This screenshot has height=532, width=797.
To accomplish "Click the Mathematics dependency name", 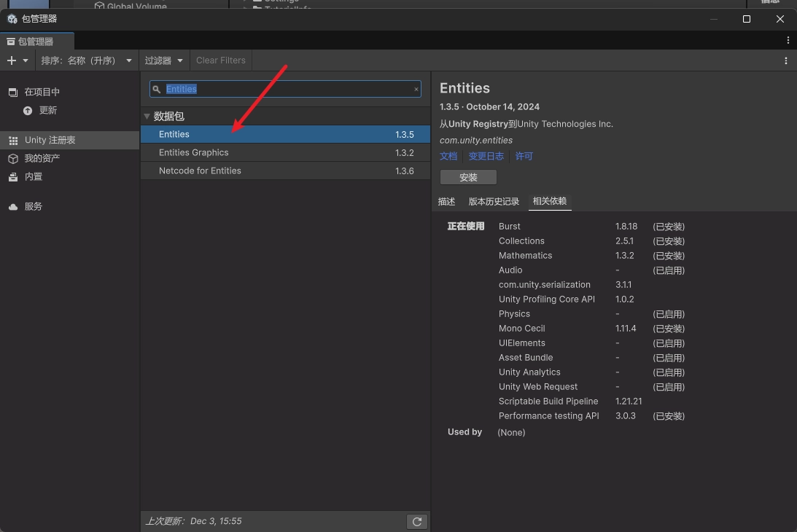I will (x=525, y=256).
